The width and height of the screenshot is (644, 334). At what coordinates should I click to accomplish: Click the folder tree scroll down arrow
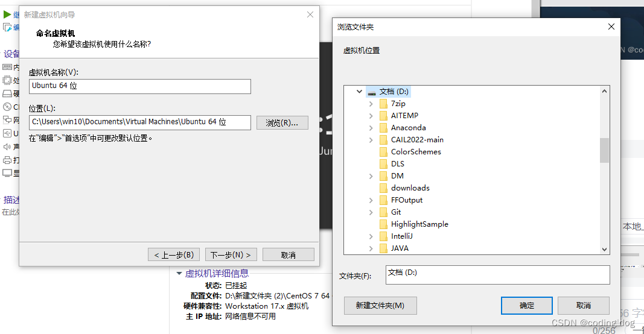pos(604,249)
